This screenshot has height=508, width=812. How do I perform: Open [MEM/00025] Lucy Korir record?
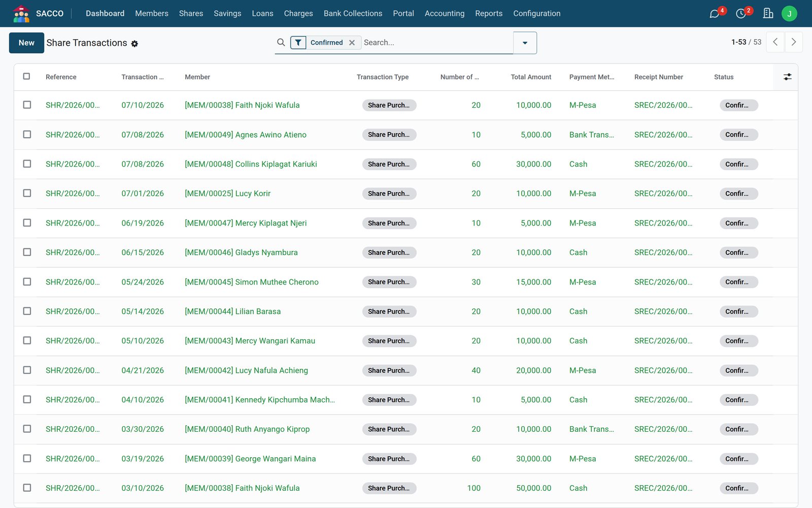pos(227,194)
